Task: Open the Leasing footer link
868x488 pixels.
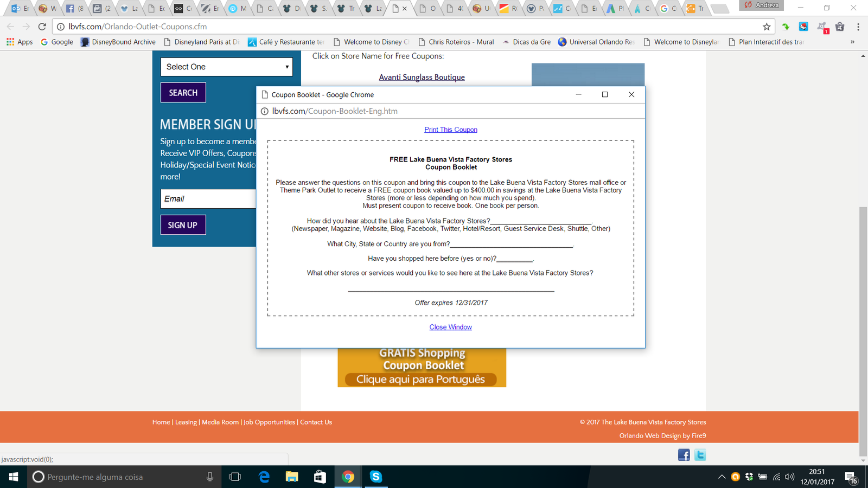Action: [x=186, y=422]
